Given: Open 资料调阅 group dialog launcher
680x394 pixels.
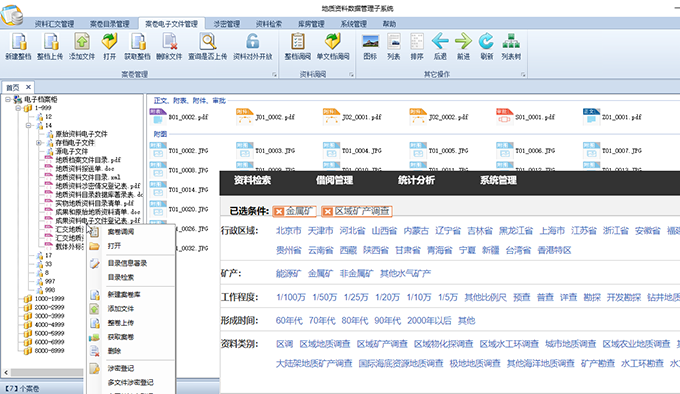Looking at the screenshot, I should pyautogui.click(x=351, y=75).
